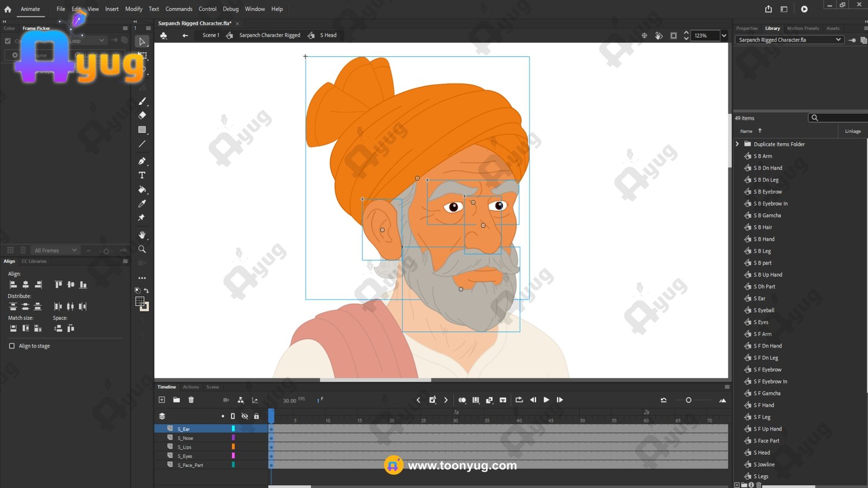
Task: Select the Selection arrow tool
Action: pos(142,41)
